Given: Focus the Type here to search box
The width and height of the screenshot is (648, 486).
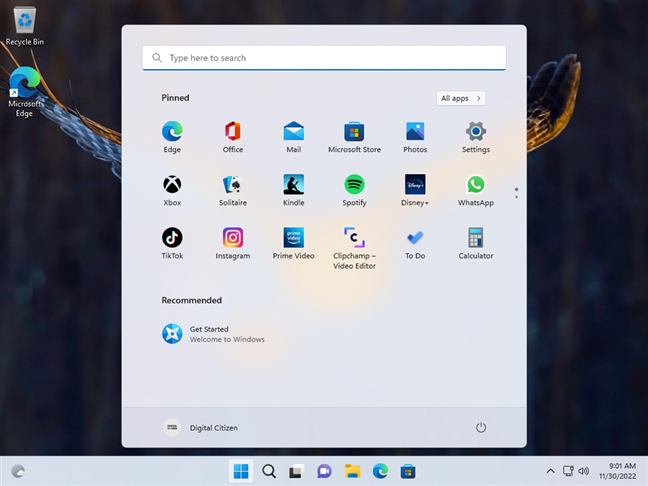Looking at the screenshot, I should click(324, 58).
